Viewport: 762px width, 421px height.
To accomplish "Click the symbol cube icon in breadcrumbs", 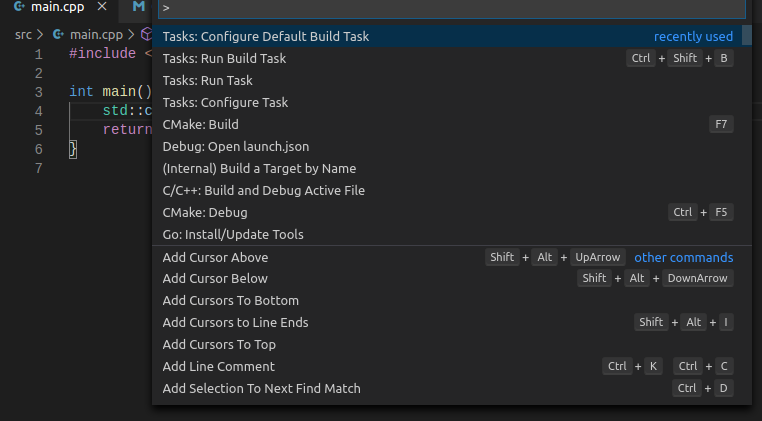I will click(146, 34).
